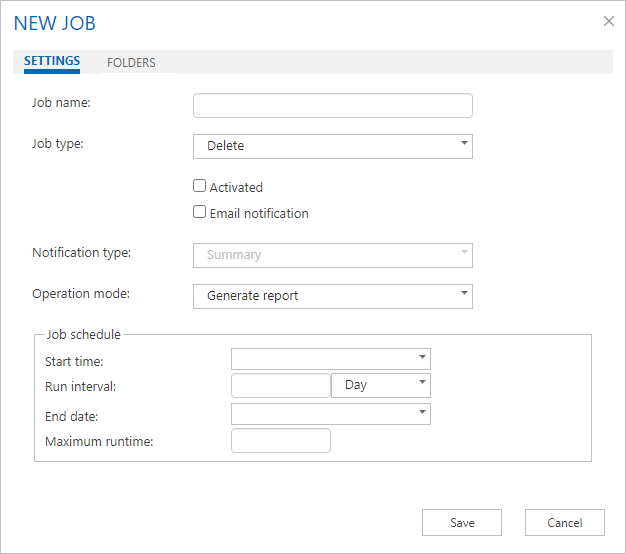Enable the Activated checkbox
This screenshot has height=554, width=626.
click(x=200, y=186)
